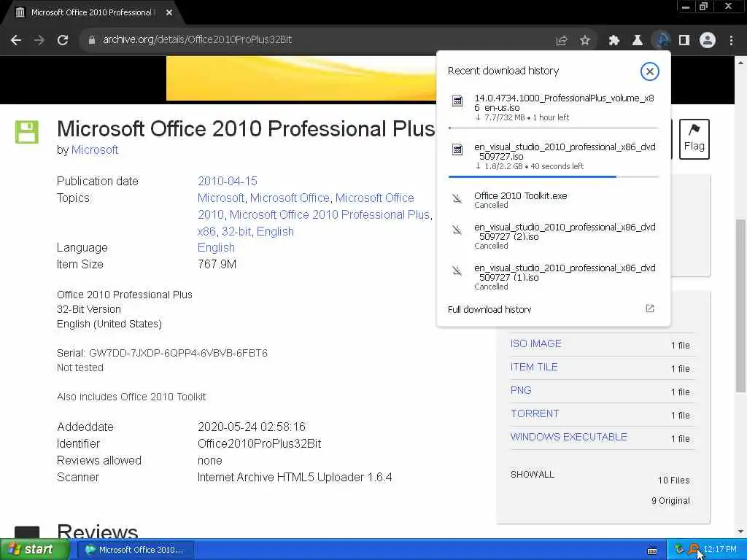Click the green floppy disk software icon
Viewport: 747px width, 560px height.
27,132
